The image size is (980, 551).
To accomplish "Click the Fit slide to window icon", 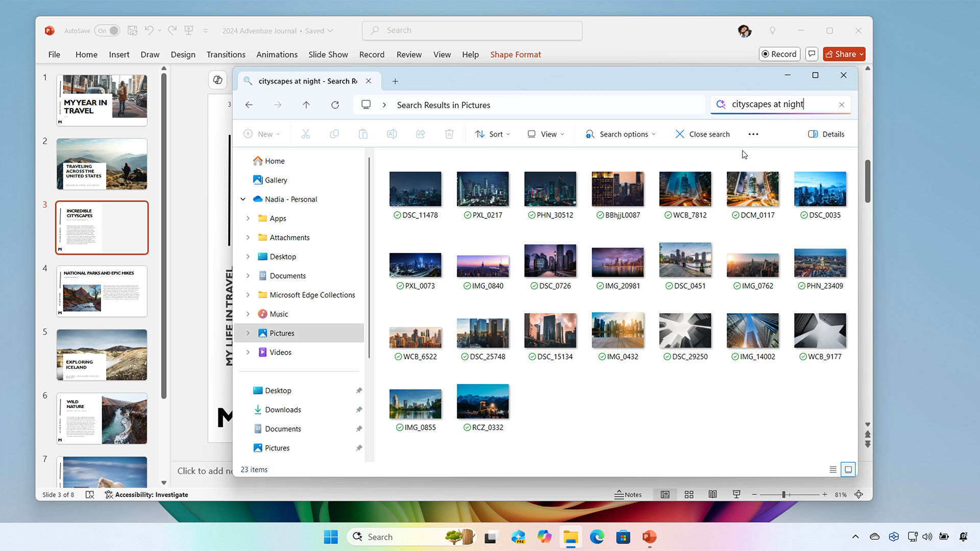I will pos(858,494).
